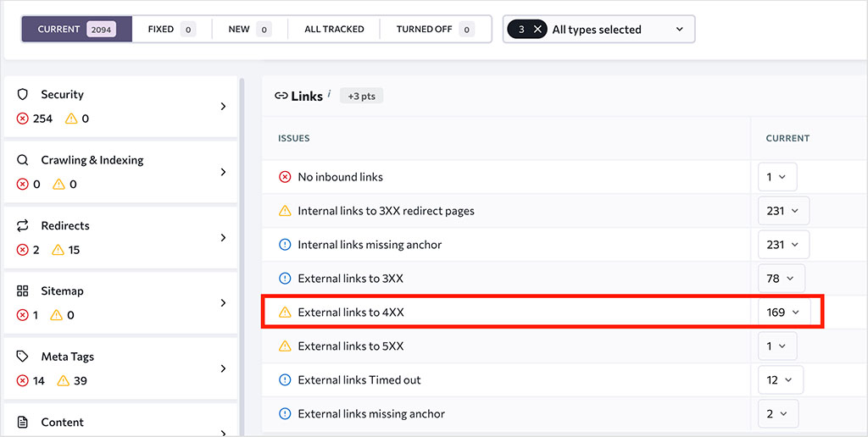Open External links to 3XX count dropdown

click(x=781, y=279)
